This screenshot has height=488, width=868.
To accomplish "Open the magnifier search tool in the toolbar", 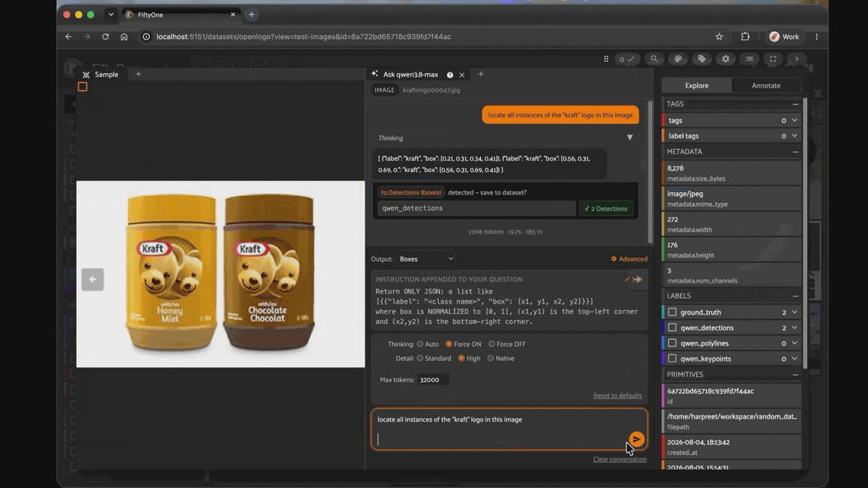I will (x=654, y=59).
